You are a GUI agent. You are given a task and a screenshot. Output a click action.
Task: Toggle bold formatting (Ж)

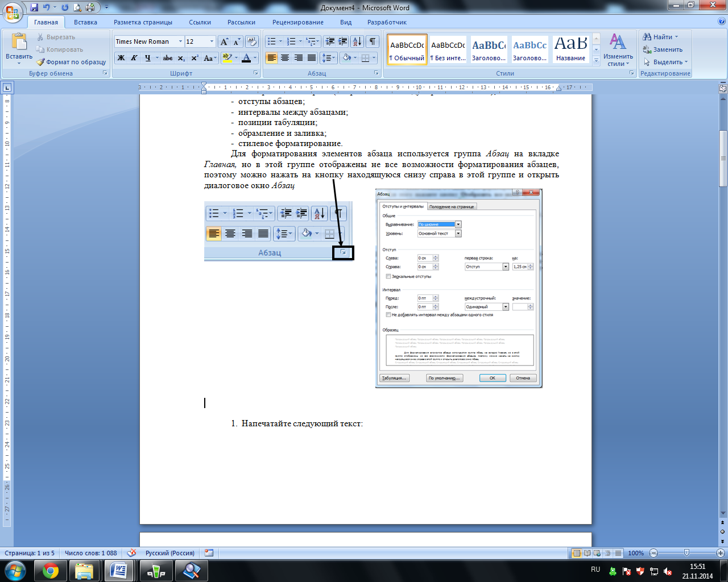coord(121,58)
